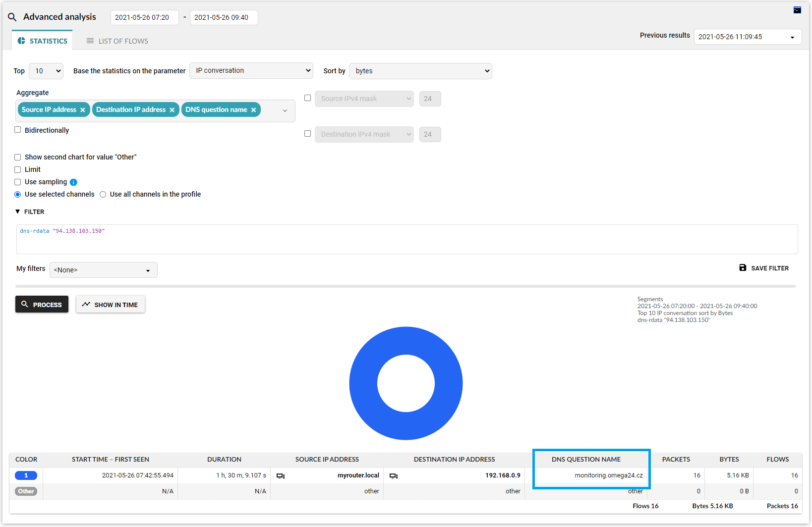812x527 pixels.
Task: Open the Top 10 count dropdown
Action: [x=46, y=71]
